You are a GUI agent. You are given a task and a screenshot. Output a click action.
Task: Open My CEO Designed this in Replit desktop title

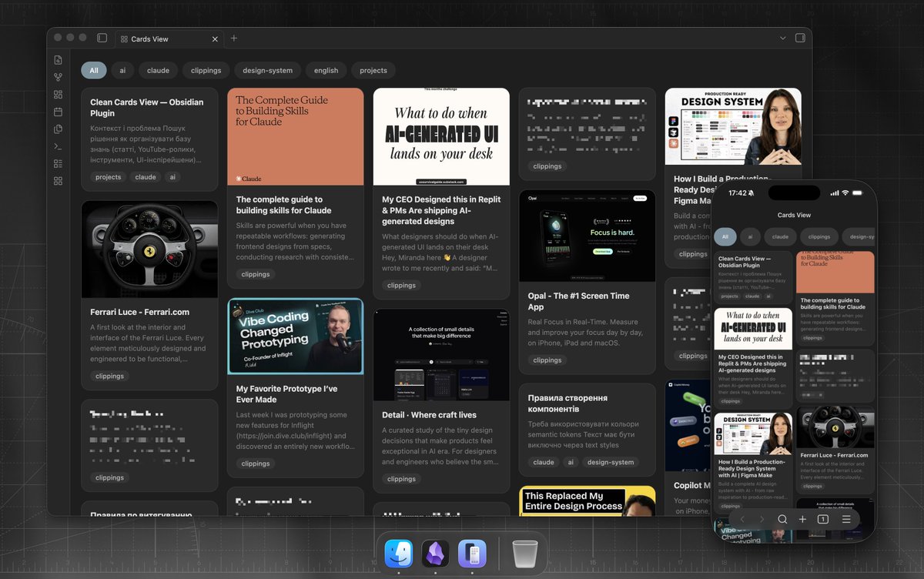click(441, 210)
